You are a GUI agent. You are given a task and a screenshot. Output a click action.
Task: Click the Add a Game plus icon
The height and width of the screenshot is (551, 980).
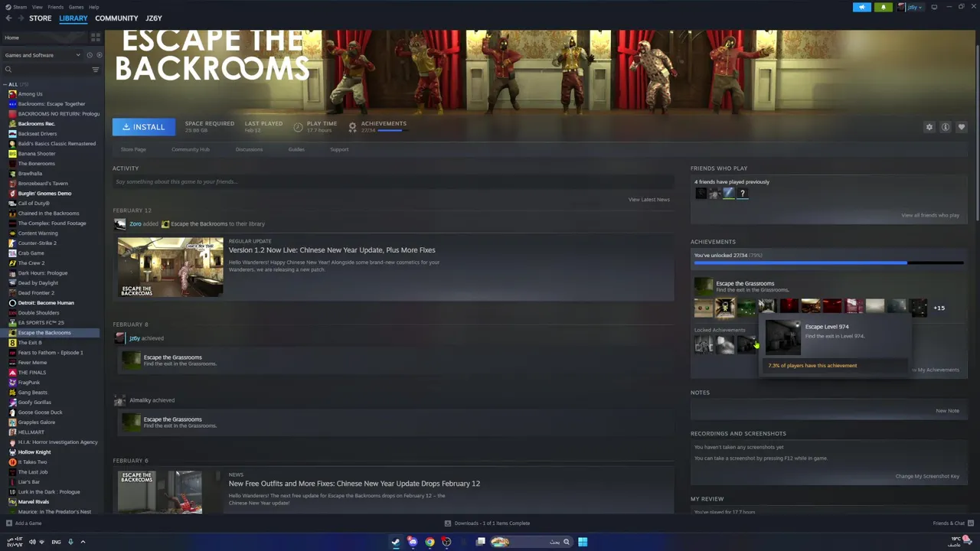click(x=9, y=523)
